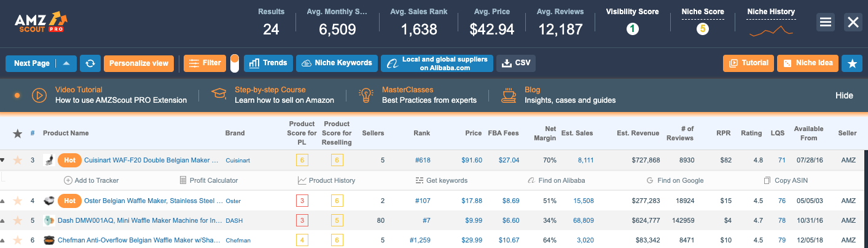Close the AMZScout PRO panel
Screen dimensions: 868x248
(x=853, y=22)
